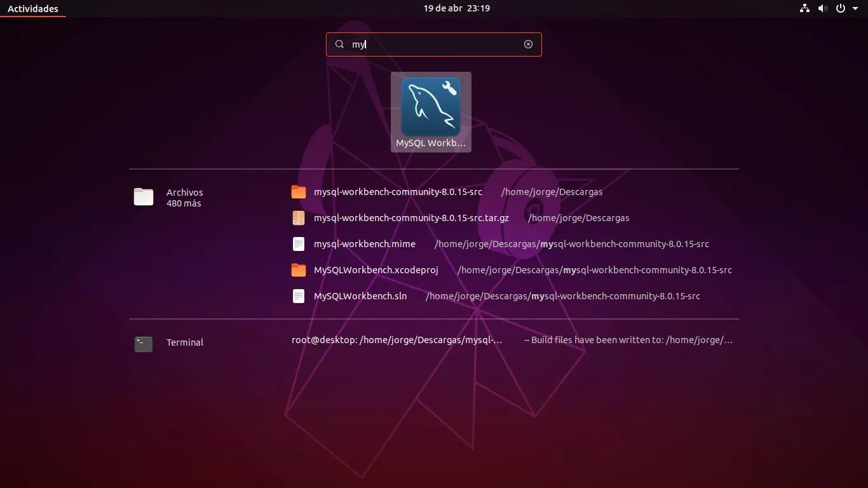Click the Actividades button
Viewport: 868px width, 488px height.
33,8
